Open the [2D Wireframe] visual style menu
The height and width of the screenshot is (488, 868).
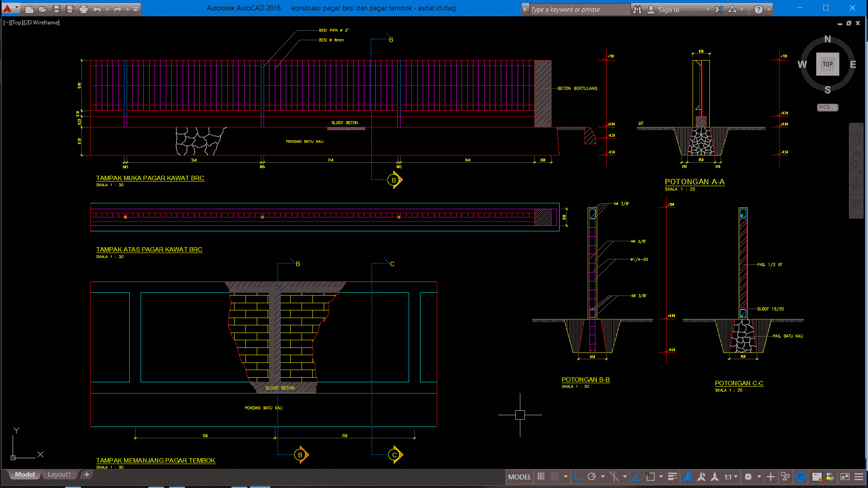click(x=42, y=23)
